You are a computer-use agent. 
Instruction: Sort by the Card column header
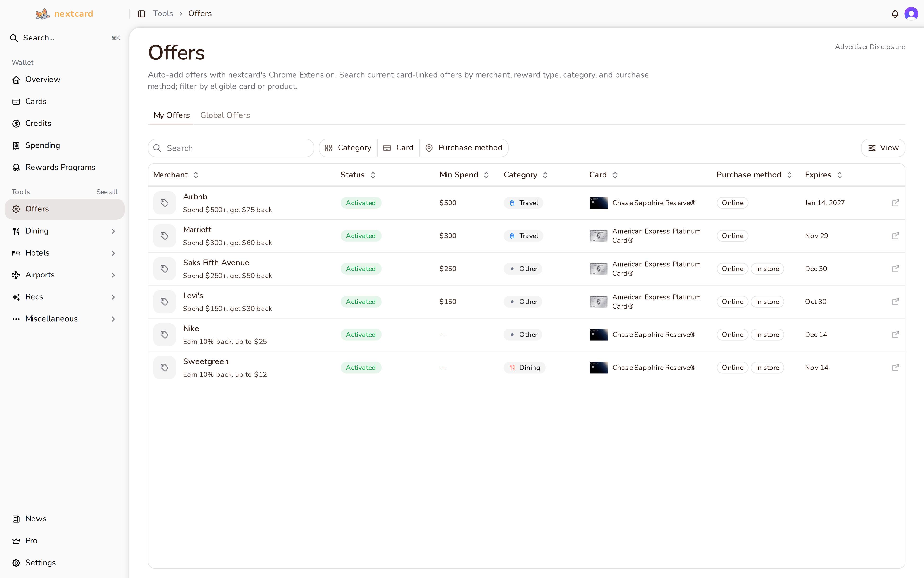pyautogui.click(x=603, y=175)
